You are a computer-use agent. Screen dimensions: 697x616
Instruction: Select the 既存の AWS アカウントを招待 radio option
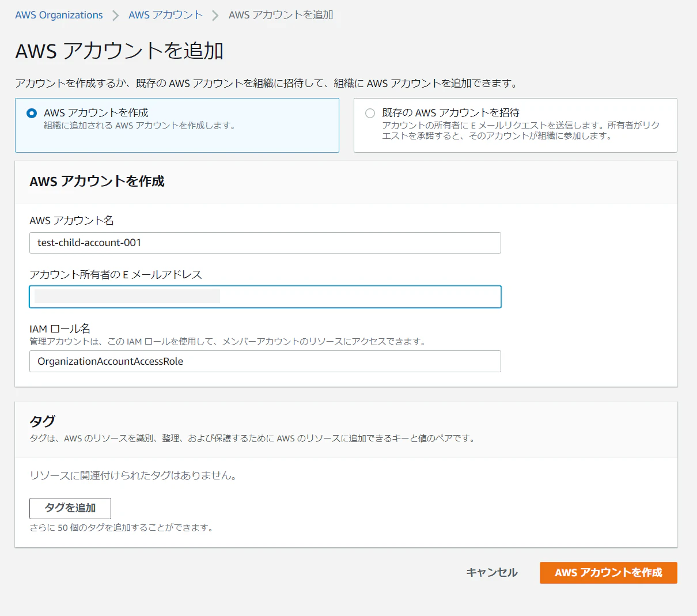[x=370, y=113]
